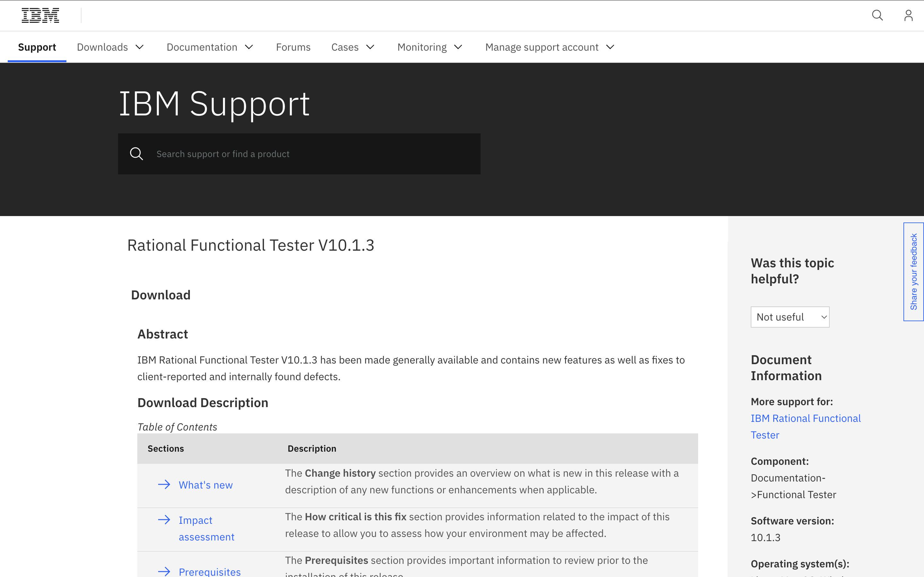Click the Share your feedback side button
The height and width of the screenshot is (577, 924).
[913, 272]
